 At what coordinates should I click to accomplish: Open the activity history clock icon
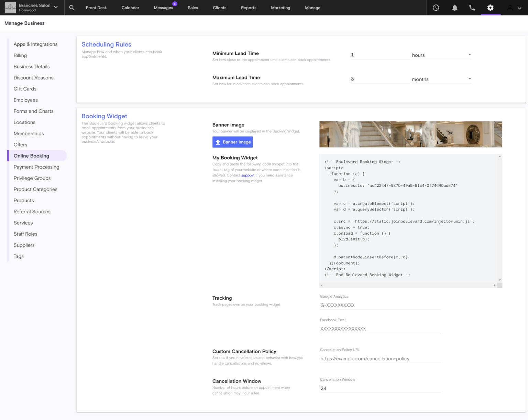(x=436, y=7)
